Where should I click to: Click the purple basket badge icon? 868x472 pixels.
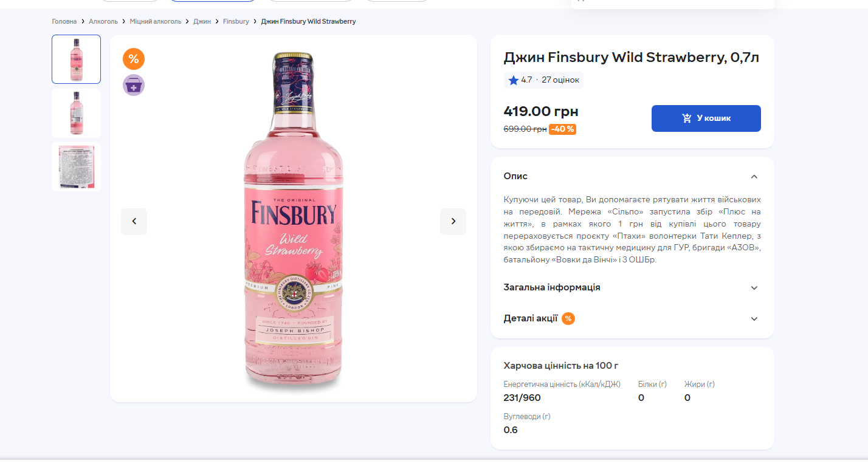pyautogui.click(x=134, y=85)
